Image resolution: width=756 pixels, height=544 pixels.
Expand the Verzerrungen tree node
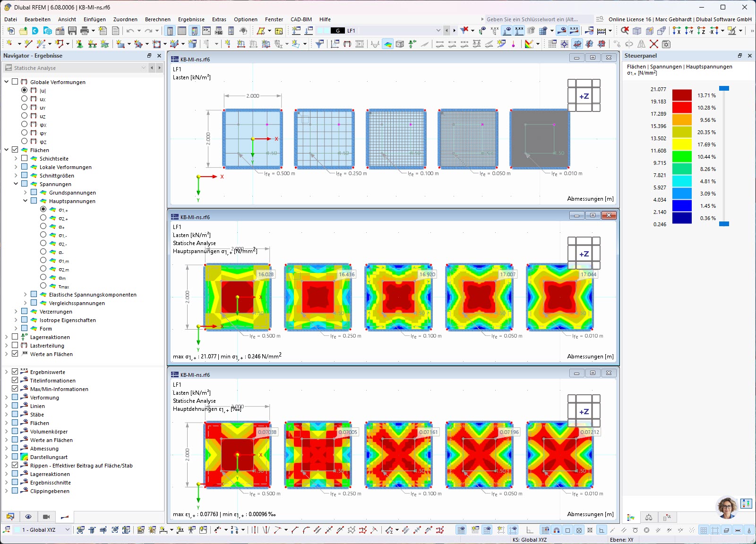(x=16, y=311)
